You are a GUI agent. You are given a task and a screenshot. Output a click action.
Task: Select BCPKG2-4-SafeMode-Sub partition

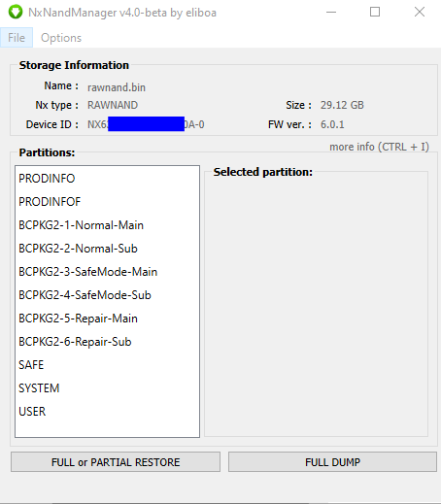[107, 295]
